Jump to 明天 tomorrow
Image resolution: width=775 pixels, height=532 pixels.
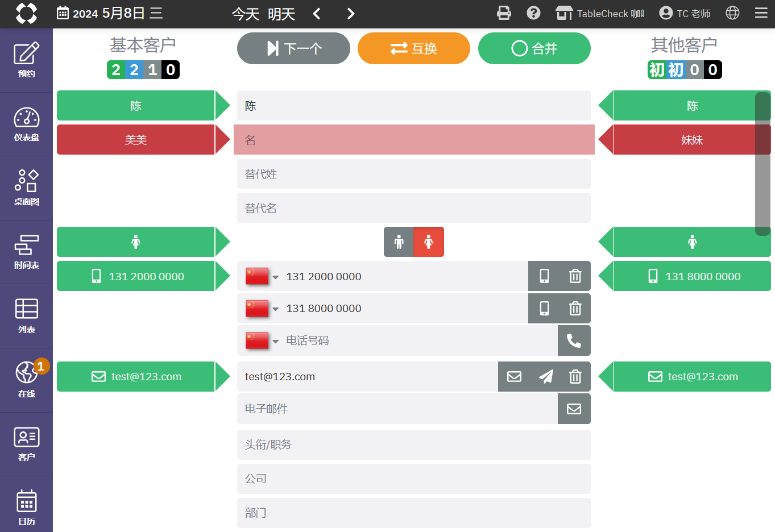click(281, 14)
